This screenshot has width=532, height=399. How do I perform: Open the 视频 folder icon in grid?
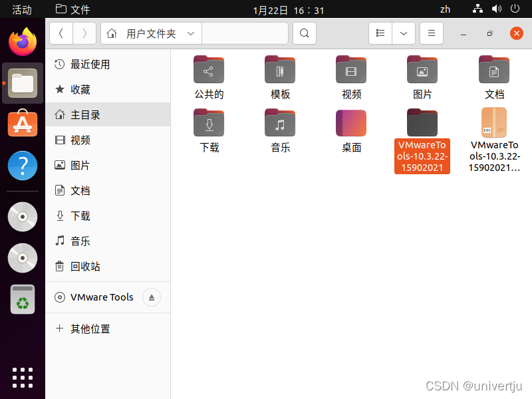coord(351,70)
